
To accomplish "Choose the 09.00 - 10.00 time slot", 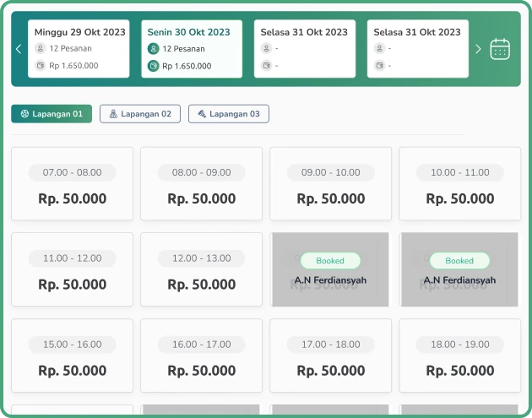I will coord(331,183).
